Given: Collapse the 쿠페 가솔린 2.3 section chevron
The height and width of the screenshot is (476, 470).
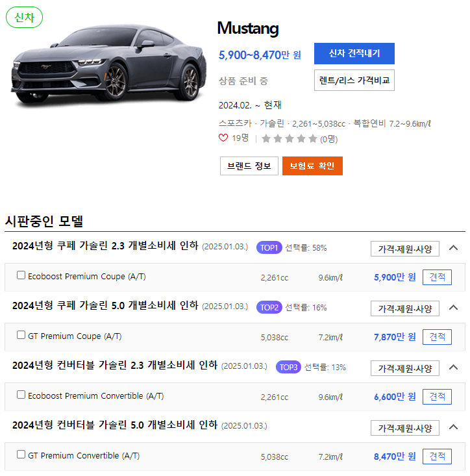Looking at the screenshot, I should (x=453, y=247).
